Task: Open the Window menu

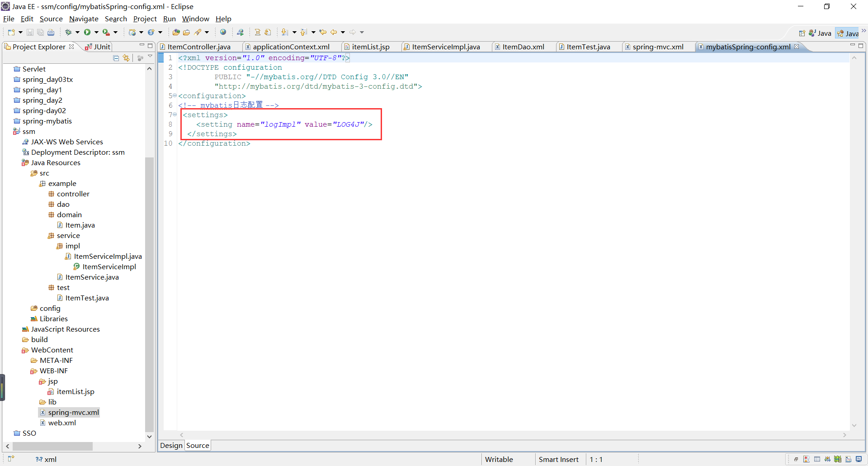Action: [195, 19]
